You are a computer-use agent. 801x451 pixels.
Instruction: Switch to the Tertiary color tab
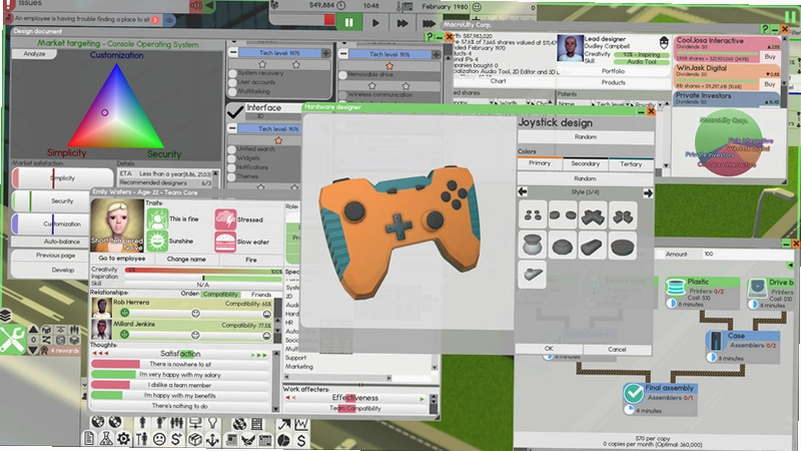(631, 164)
